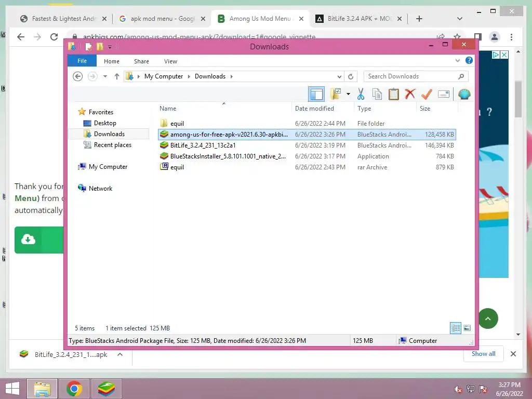The height and width of the screenshot is (399, 532).
Task: Click the green scroll-to-top circle button
Action: [x=488, y=318]
